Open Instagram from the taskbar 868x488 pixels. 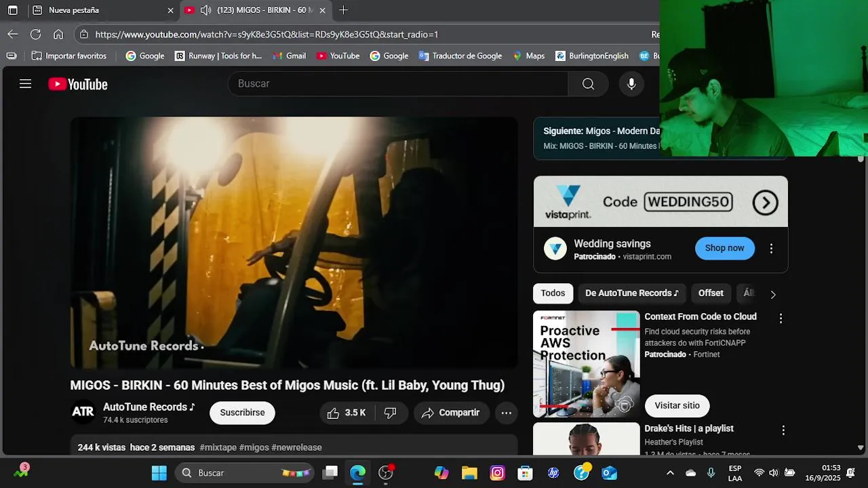[497, 472]
